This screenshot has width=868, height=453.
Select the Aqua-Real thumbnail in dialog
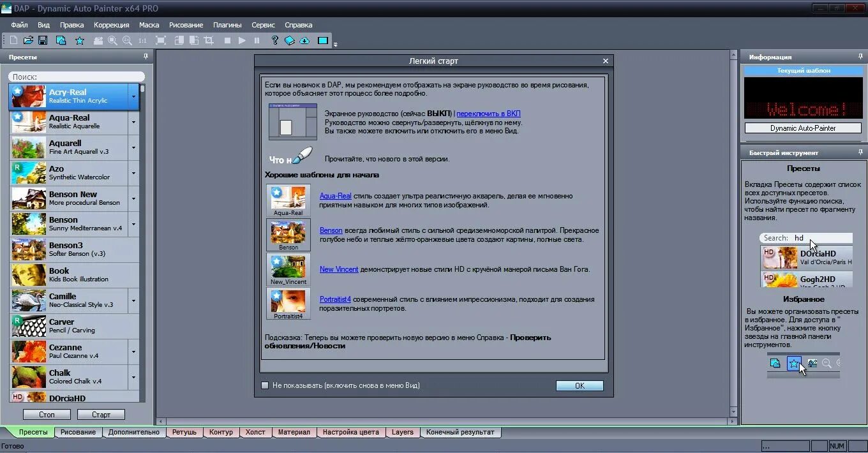pos(288,200)
